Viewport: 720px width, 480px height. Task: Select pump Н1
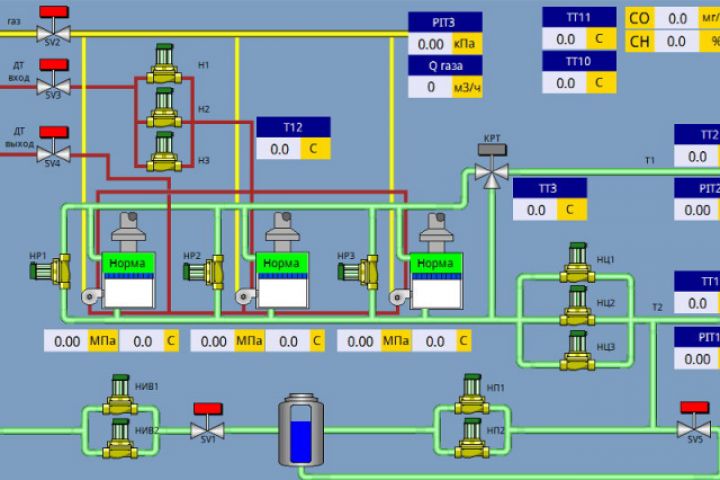[x=164, y=64]
